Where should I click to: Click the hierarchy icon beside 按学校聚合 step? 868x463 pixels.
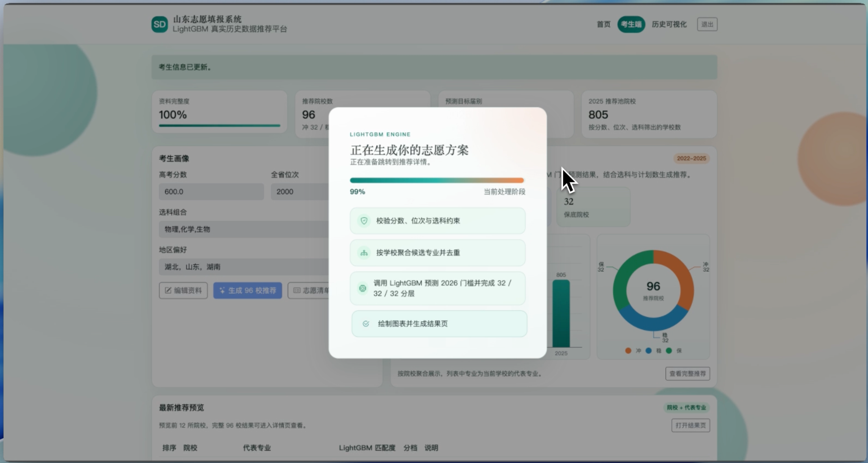click(364, 253)
